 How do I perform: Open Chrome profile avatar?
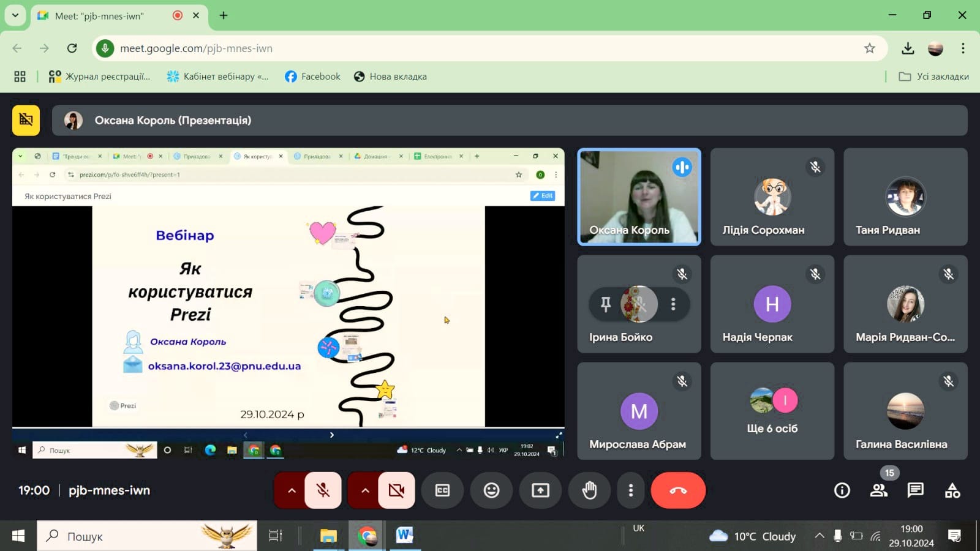pos(935,48)
